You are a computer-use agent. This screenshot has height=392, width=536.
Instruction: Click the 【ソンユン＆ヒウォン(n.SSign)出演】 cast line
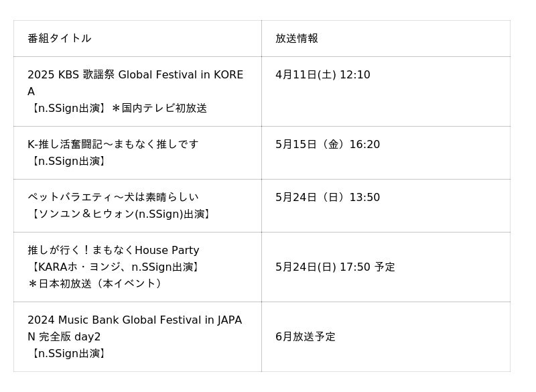point(121,214)
